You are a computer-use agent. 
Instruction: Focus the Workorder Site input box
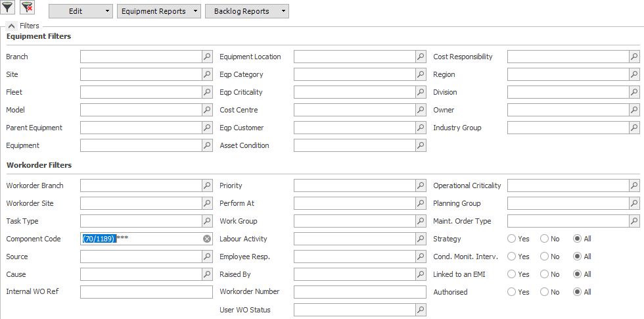[141, 203]
